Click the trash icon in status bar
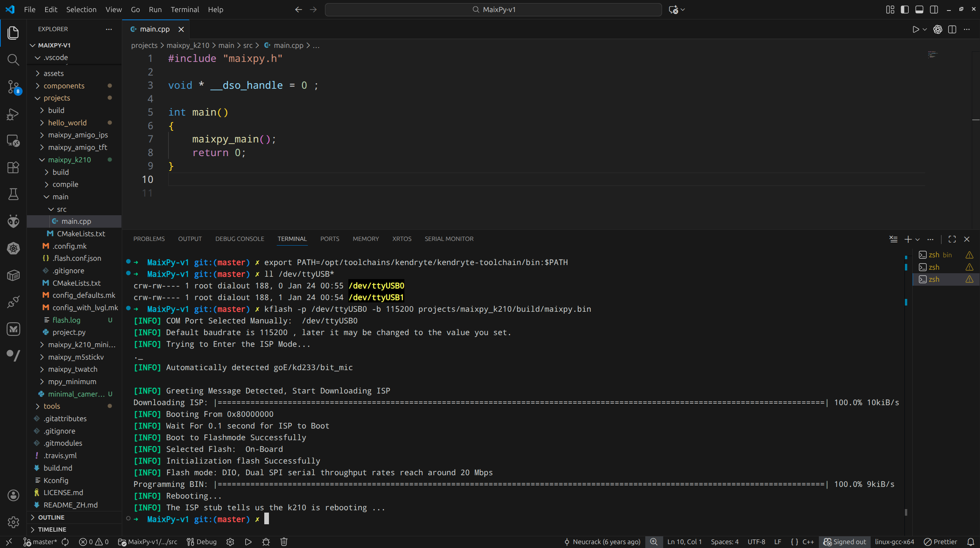This screenshot has height=548, width=980. [x=284, y=542]
